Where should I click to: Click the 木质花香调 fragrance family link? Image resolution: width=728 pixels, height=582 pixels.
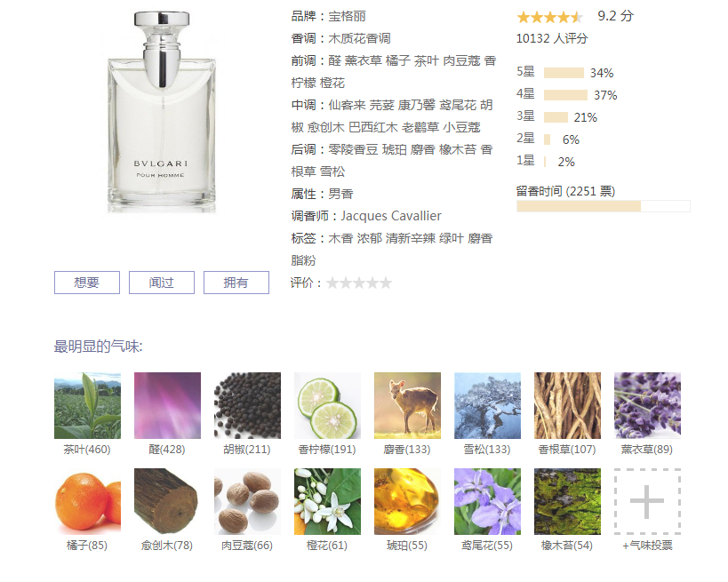click(359, 38)
